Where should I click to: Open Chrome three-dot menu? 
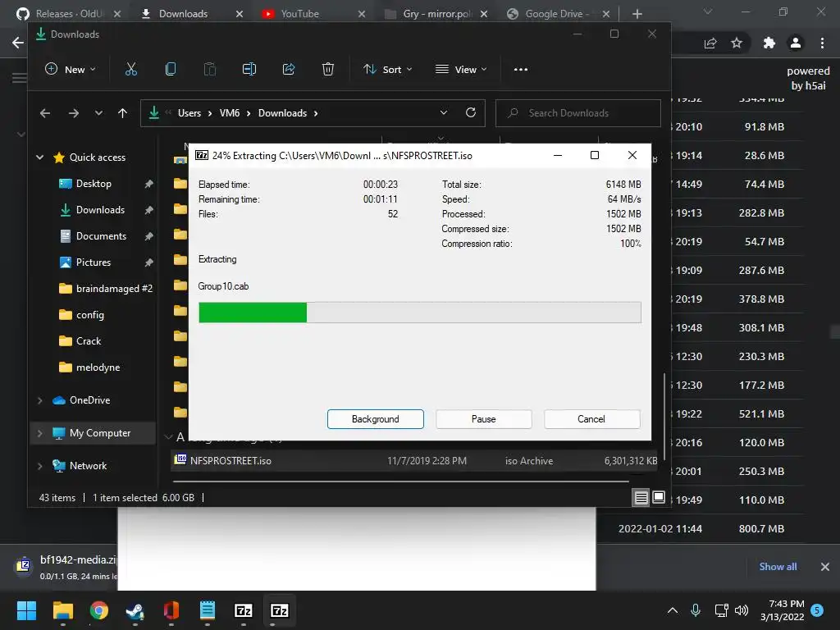822,43
